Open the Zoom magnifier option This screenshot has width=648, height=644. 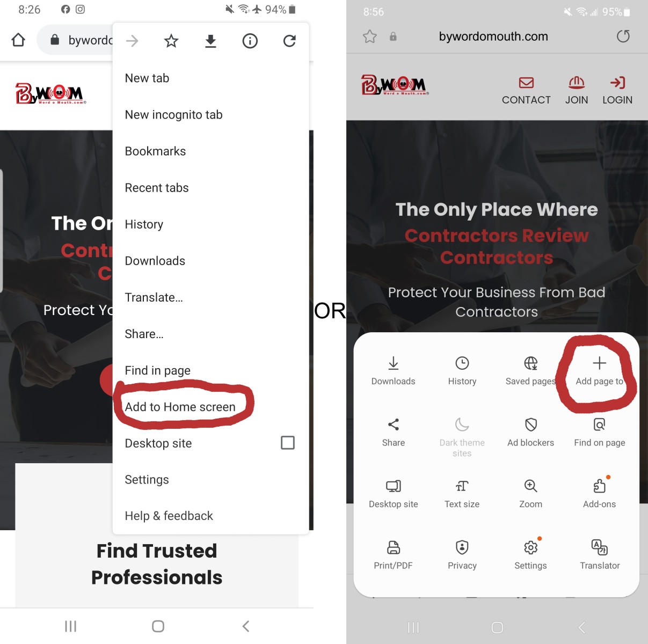pyautogui.click(x=530, y=494)
